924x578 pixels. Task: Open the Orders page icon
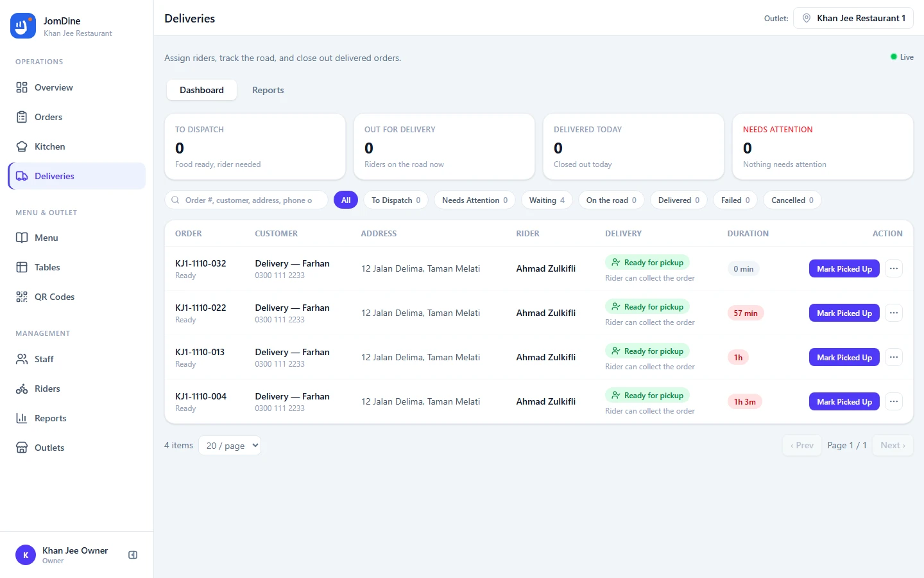pyautogui.click(x=22, y=117)
